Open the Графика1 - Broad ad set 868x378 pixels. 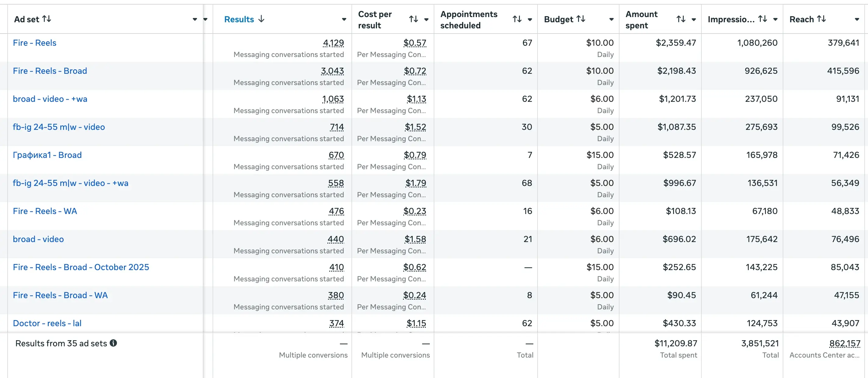click(47, 155)
